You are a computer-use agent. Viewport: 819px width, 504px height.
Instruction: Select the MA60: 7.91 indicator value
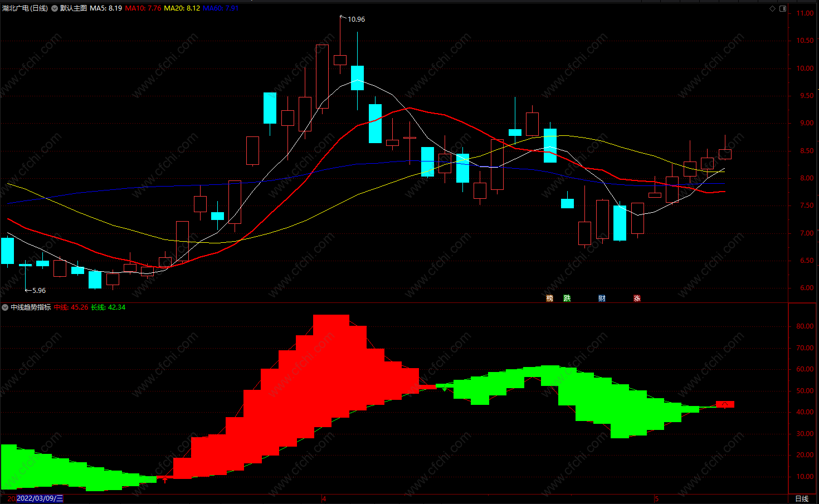pyautogui.click(x=221, y=8)
